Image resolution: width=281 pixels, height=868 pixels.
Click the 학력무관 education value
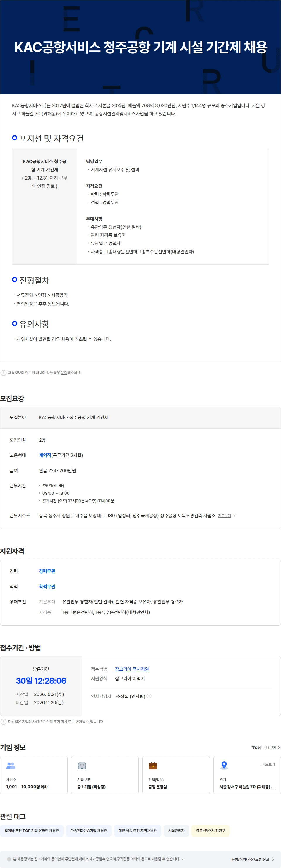47,586
